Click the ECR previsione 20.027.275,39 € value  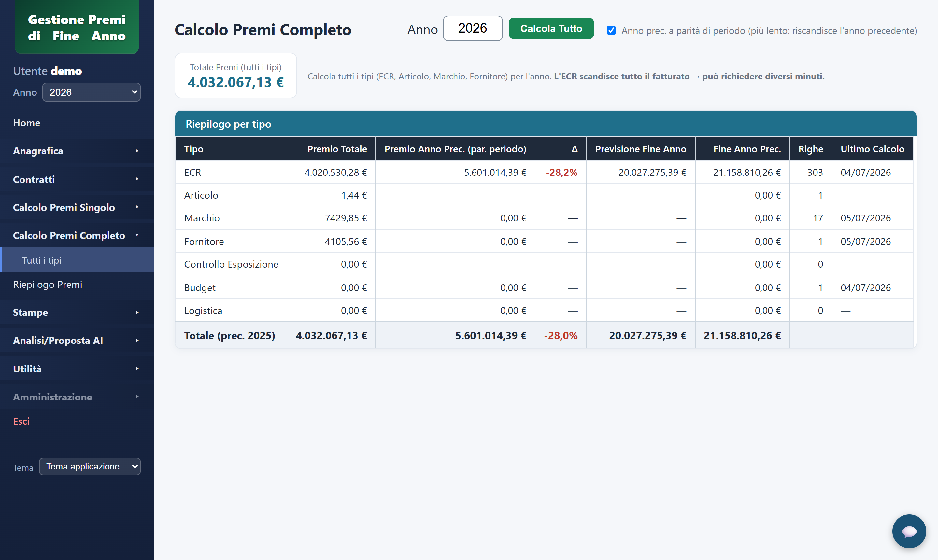coord(652,173)
